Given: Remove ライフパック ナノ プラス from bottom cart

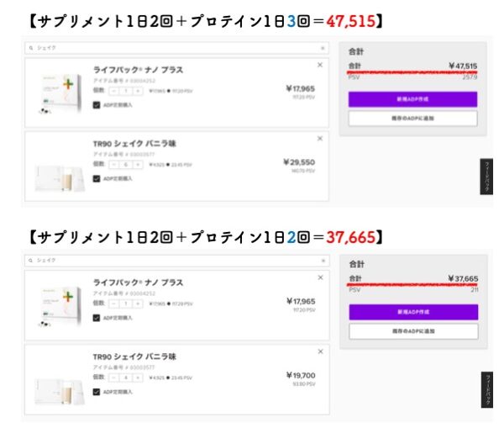Looking at the screenshot, I should (321, 277).
